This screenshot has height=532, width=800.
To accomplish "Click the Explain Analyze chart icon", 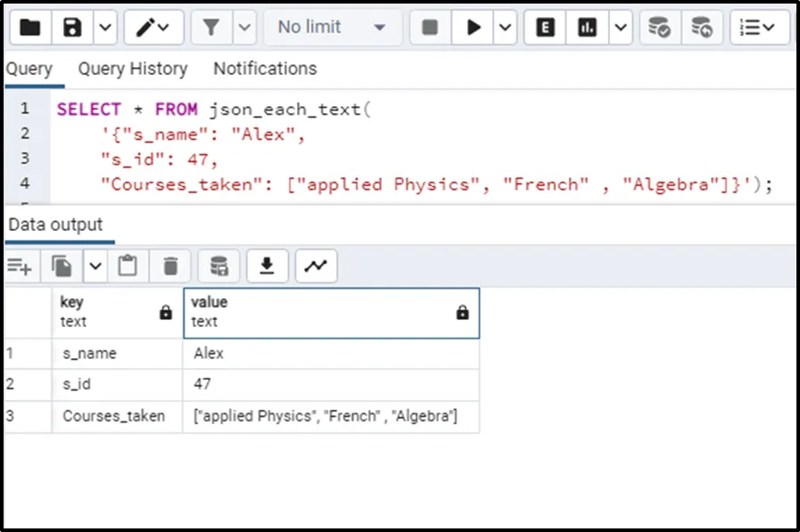I will tap(587, 28).
